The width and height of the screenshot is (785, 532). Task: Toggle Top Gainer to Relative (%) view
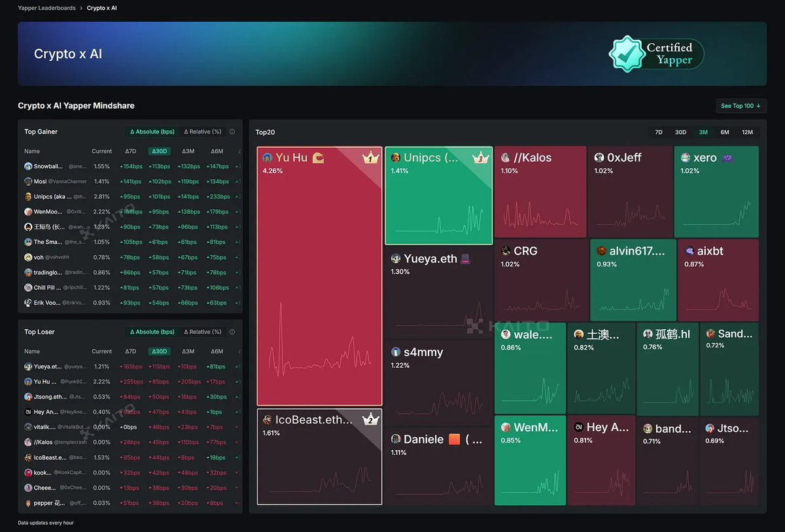pos(202,132)
